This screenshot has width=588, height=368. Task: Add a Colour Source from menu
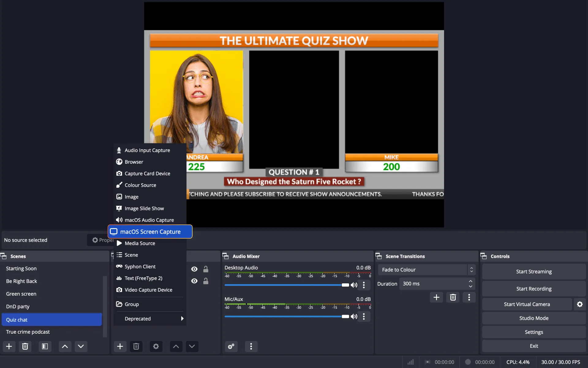[x=150, y=185]
